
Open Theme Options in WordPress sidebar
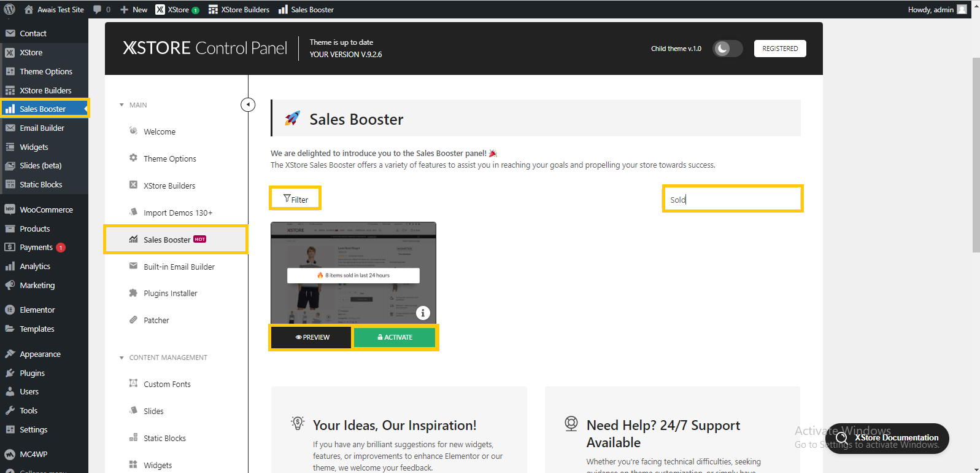point(44,71)
